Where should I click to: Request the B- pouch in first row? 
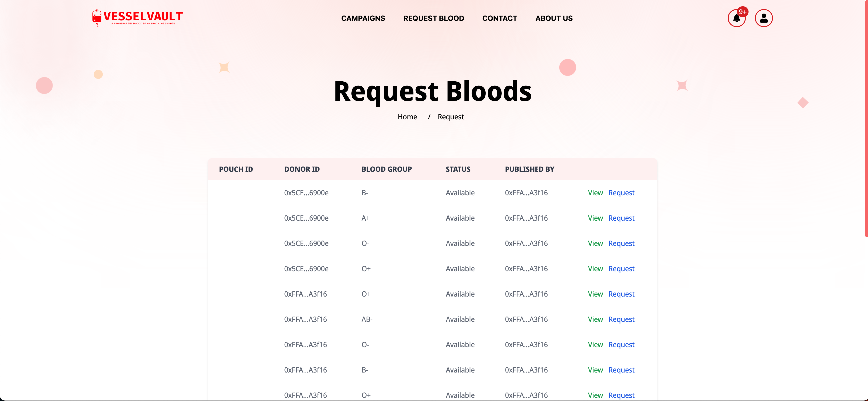pyautogui.click(x=621, y=193)
